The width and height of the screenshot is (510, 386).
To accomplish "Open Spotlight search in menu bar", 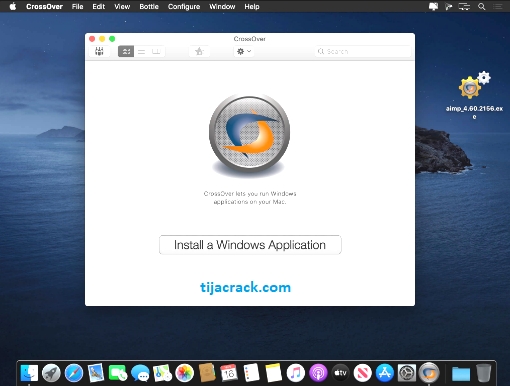I will (481, 6).
